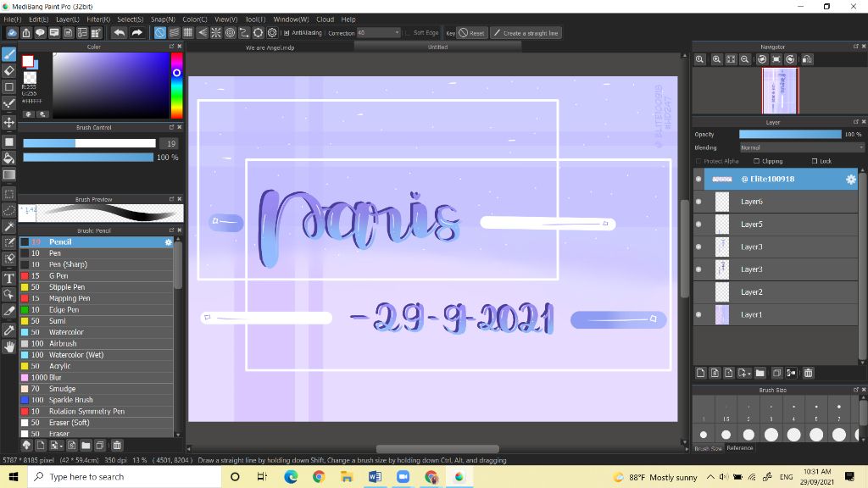Click the Navigator canvas thumbnail
Viewport: 868px width, 488px height.
point(781,91)
